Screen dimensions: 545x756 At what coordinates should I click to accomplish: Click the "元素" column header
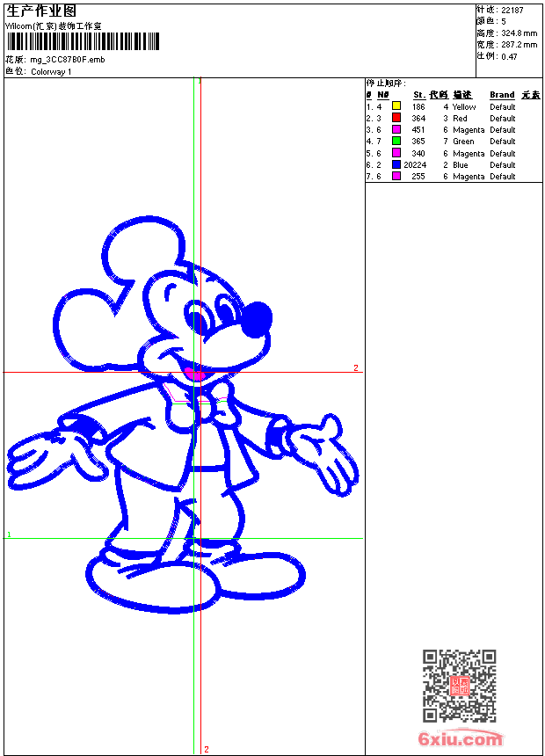(x=531, y=95)
